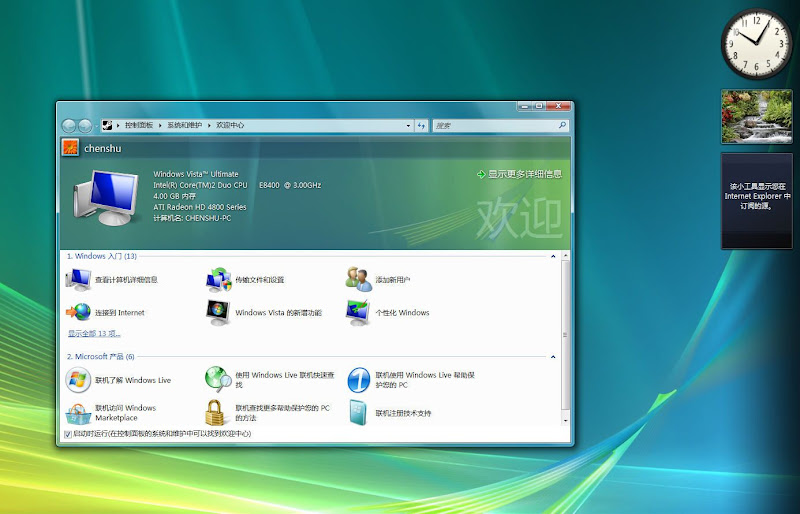Collapse the Windows 入门 section chevron
Viewport: 800px width, 514px height.
pyautogui.click(x=553, y=256)
